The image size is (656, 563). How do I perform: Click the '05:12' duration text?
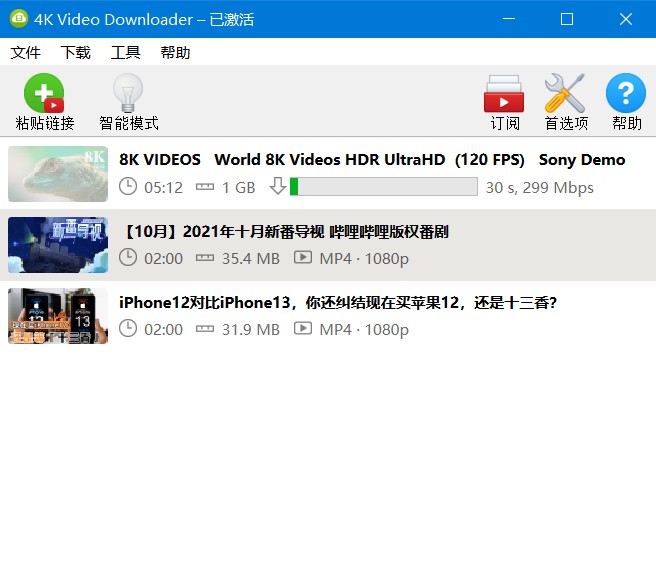click(164, 187)
